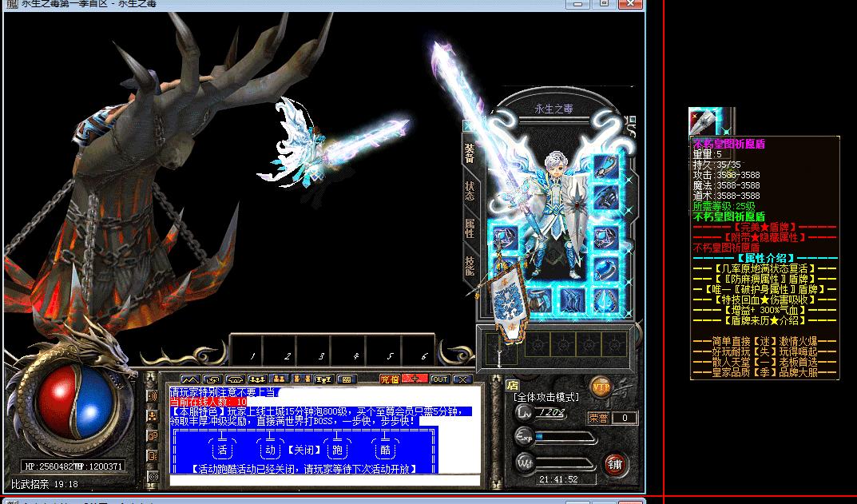The width and height of the screenshot is (857, 504).
Task: Click the chat message input field
Action: click(323, 481)
